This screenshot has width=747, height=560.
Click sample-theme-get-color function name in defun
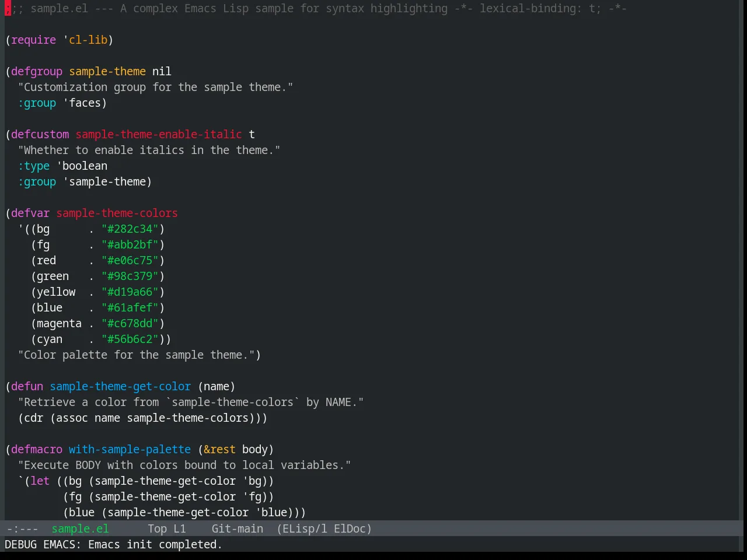120,386
